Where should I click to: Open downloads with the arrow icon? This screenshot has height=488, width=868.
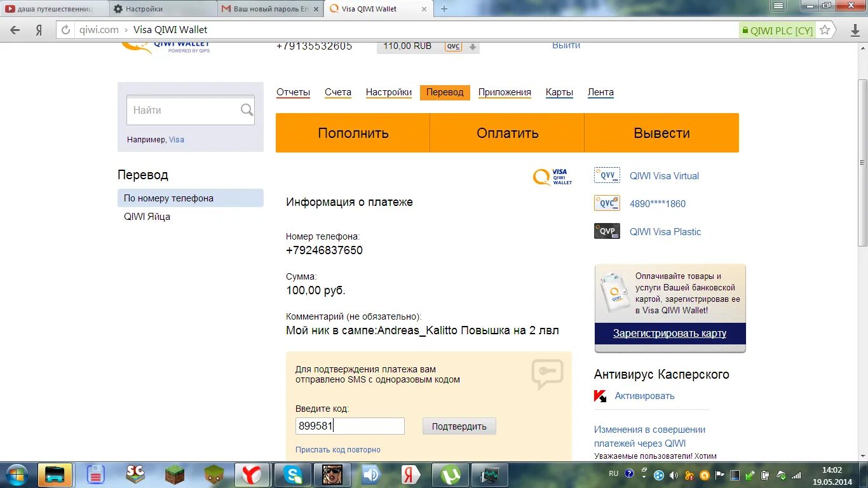[855, 30]
